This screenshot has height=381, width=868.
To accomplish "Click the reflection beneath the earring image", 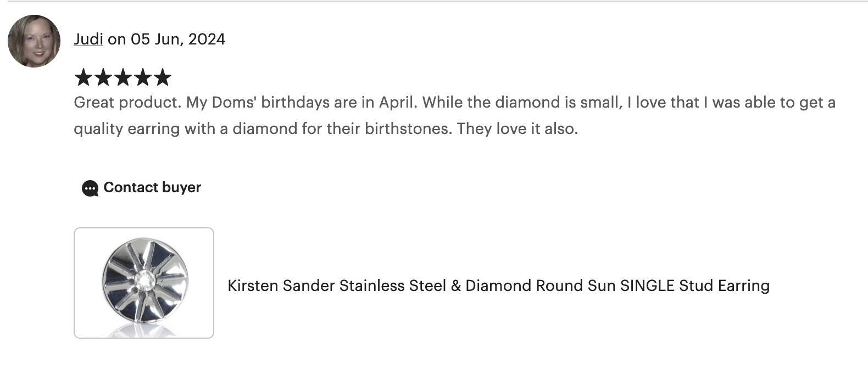I will 144,330.
